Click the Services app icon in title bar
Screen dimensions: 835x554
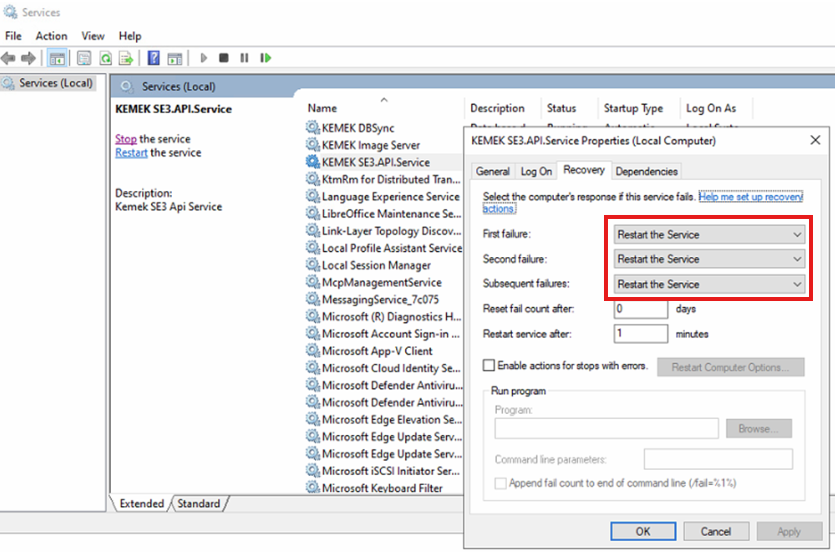pos(10,12)
